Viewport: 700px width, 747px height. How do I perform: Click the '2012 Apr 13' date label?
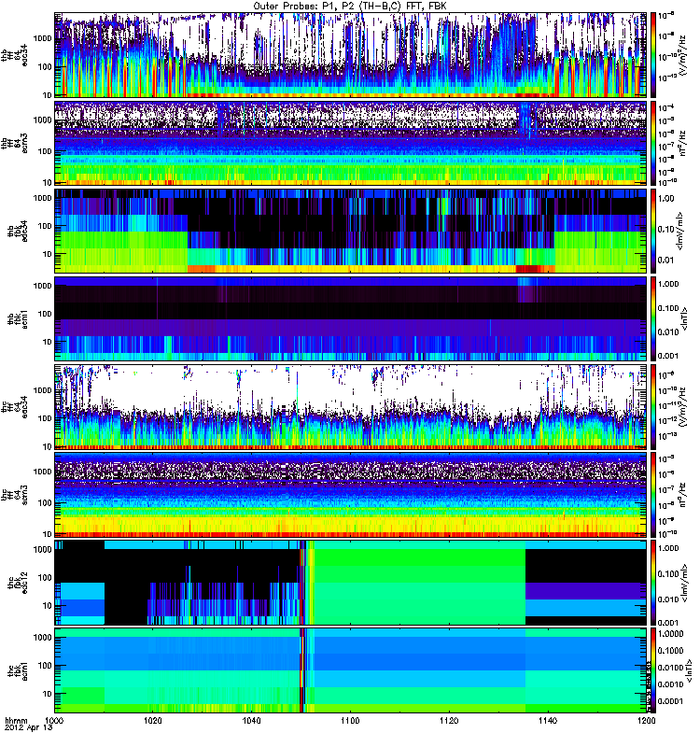tap(29, 727)
